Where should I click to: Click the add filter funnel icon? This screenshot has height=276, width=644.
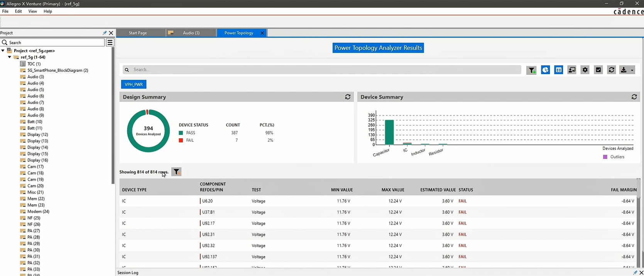tap(532, 70)
